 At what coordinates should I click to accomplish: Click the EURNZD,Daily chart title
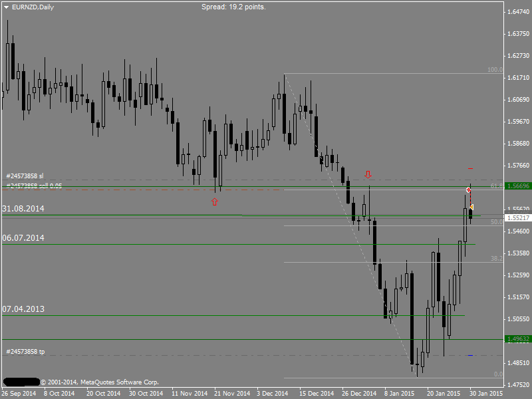point(33,7)
